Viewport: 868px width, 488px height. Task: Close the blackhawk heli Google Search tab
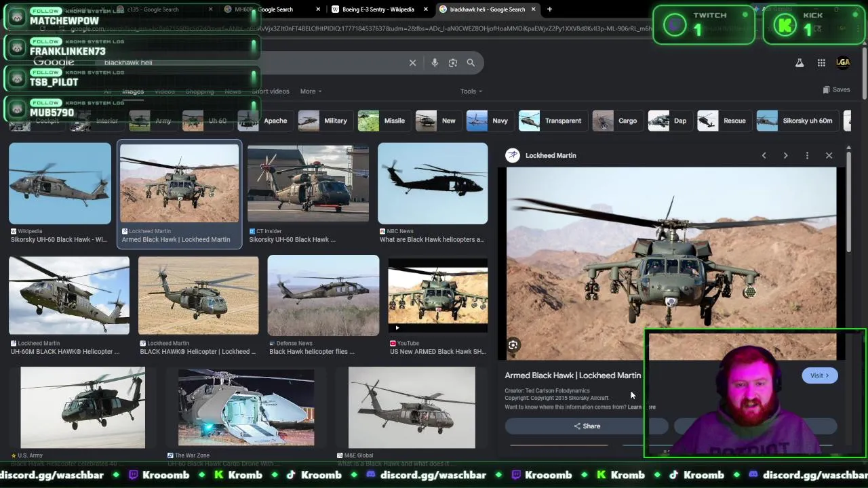(533, 9)
